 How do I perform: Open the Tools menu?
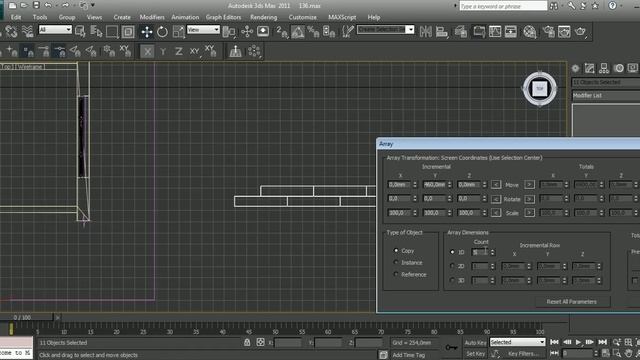pyautogui.click(x=40, y=17)
